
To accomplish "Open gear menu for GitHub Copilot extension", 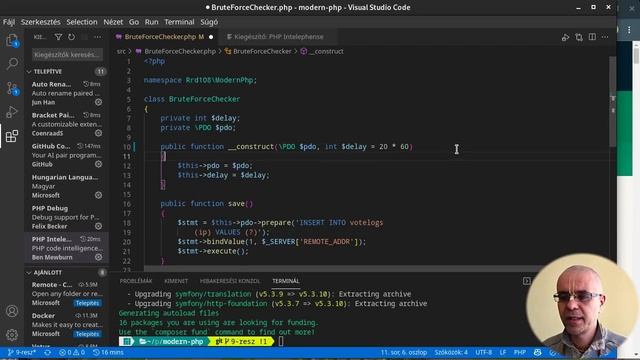I will tap(98, 164).
